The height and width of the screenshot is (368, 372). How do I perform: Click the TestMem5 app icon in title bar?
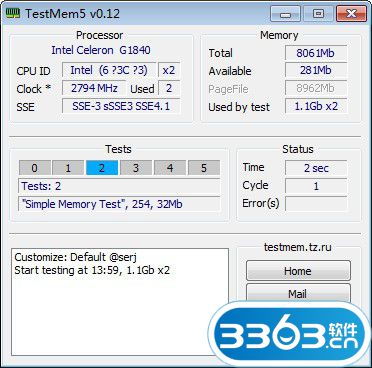tap(13, 14)
